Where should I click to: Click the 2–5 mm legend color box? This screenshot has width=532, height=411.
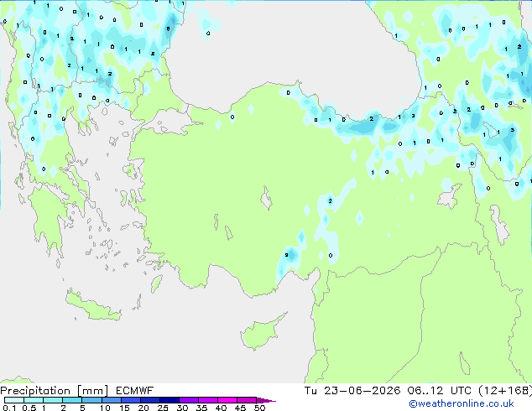(x=72, y=400)
